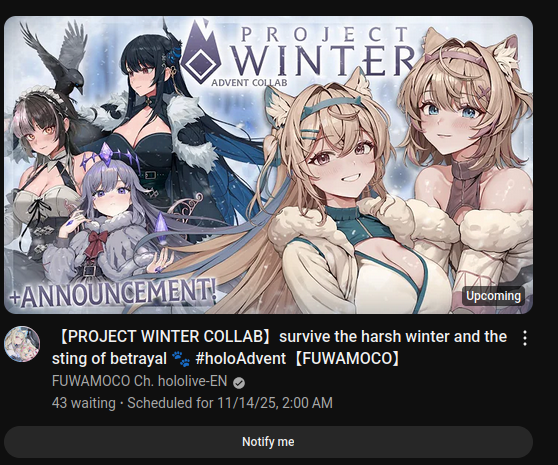Open the FUWAMOCO channel avatar

click(x=22, y=344)
